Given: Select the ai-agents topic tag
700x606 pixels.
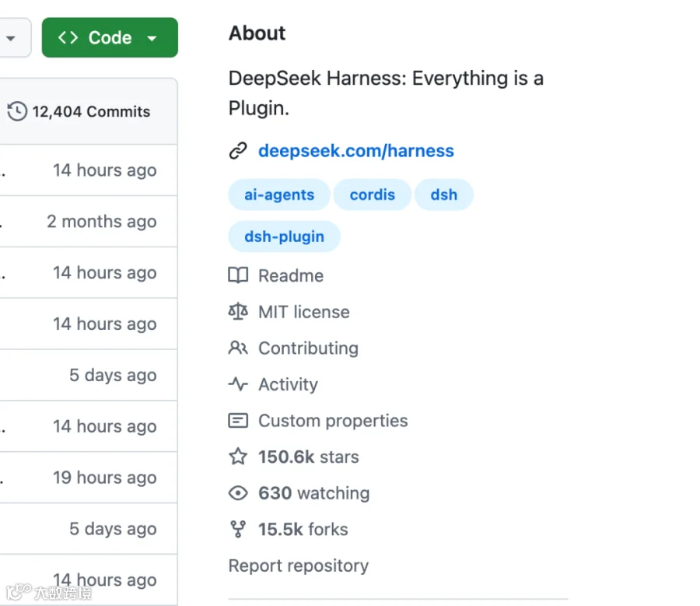Looking at the screenshot, I should 279,194.
